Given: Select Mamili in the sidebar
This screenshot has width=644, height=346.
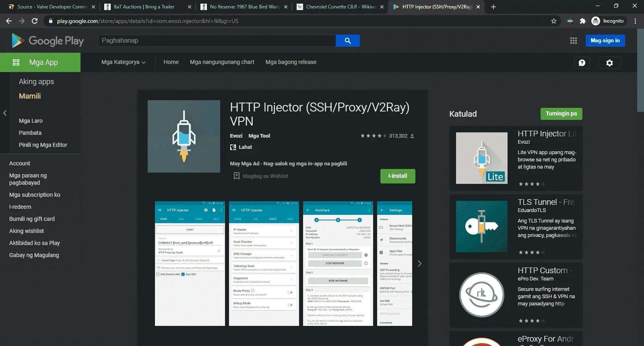Looking at the screenshot, I should click(30, 96).
